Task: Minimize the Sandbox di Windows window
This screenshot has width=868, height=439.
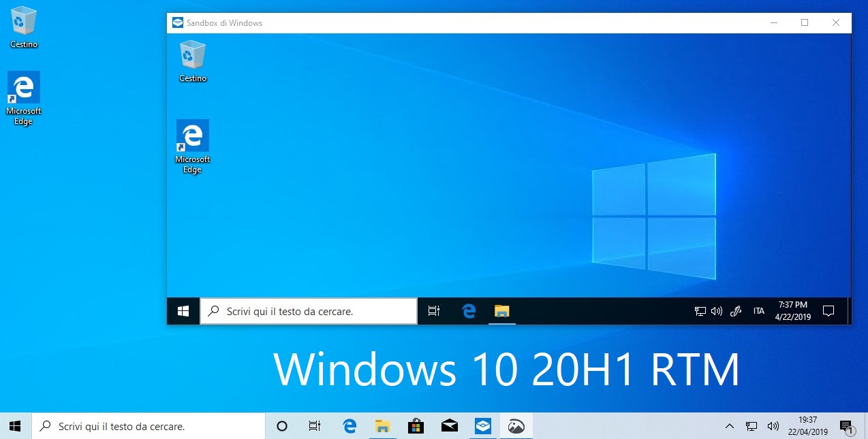Action: point(773,22)
